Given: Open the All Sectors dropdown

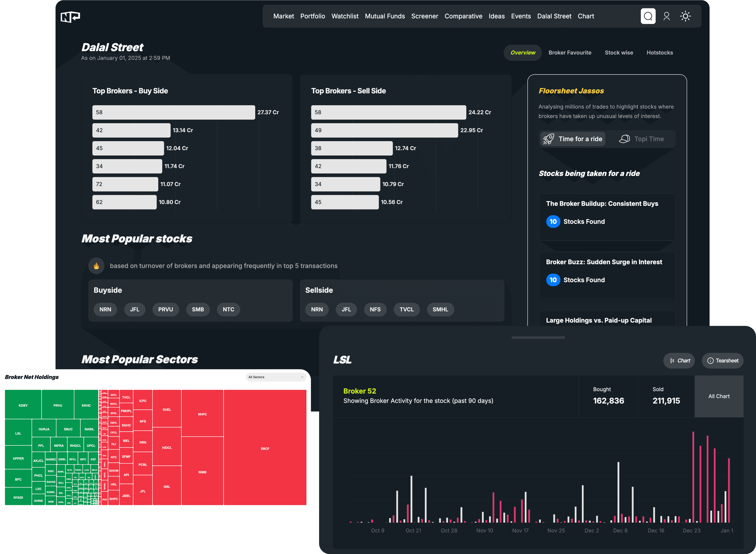Looking at the screenshot, I should click(x=276, y=377).
